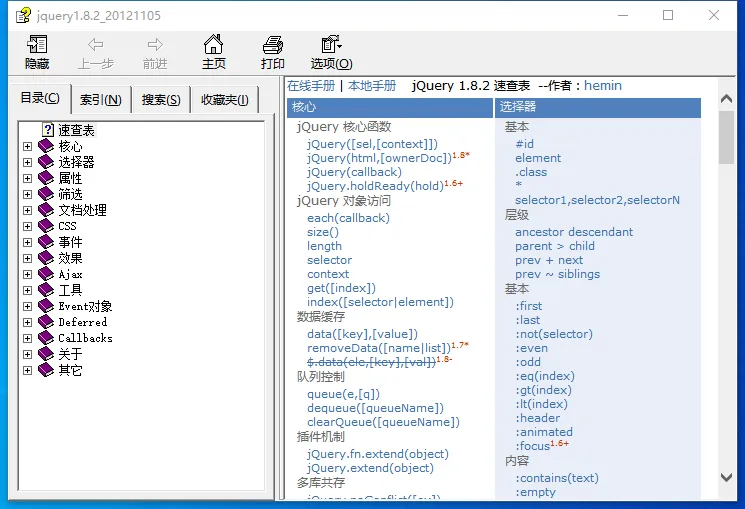Click the purple book icon beside 效果
This screenshot has height=509, width=745.
[46, 258]
